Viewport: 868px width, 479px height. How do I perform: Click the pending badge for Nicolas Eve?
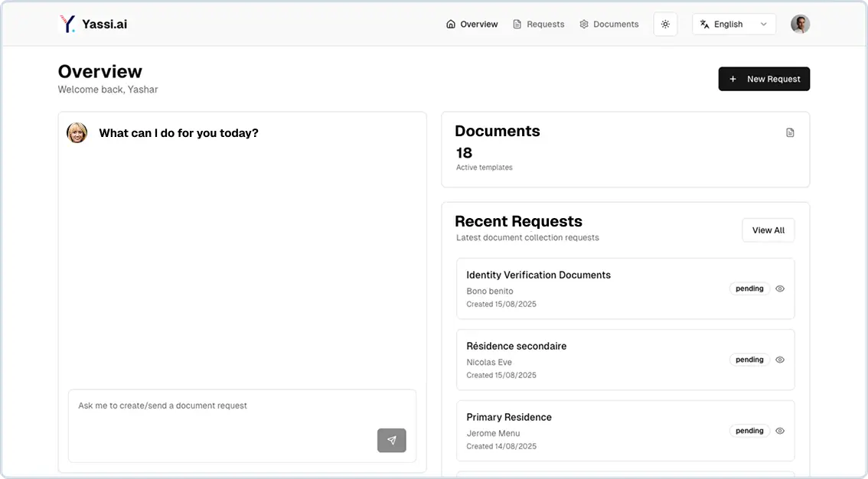(749, 360)
